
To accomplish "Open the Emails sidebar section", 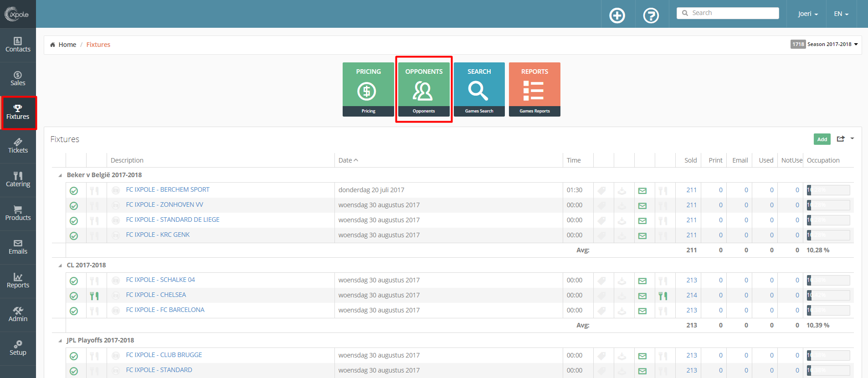I will pos(18,247).
